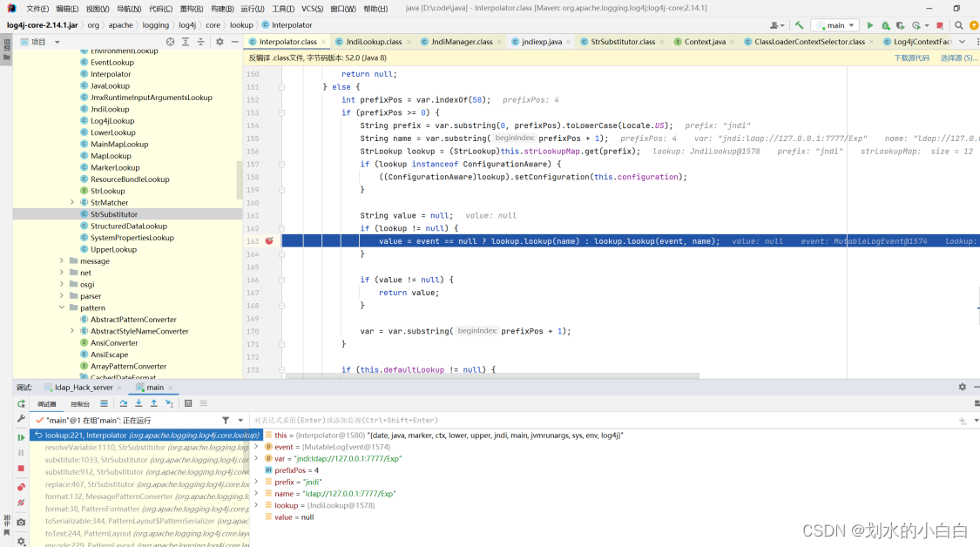Screen dimensions: 980x547
Task: Run with coverage shield icon
Action: 900,25
